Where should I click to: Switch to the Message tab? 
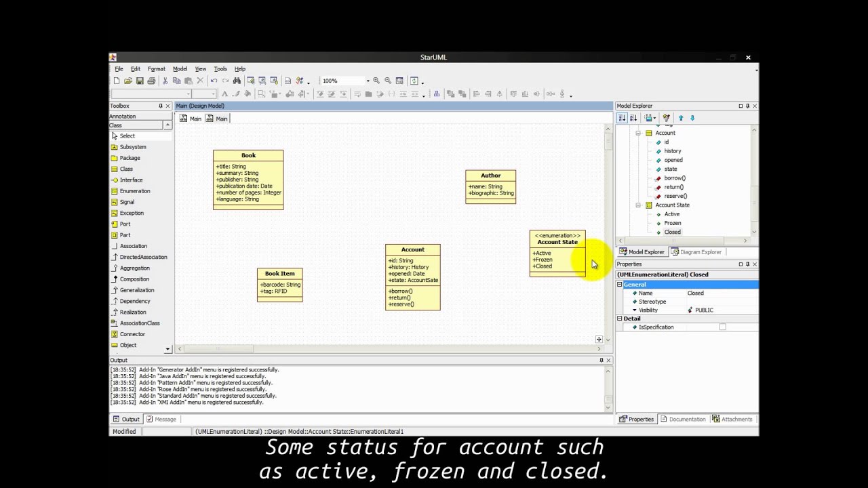tap(161, 419)
